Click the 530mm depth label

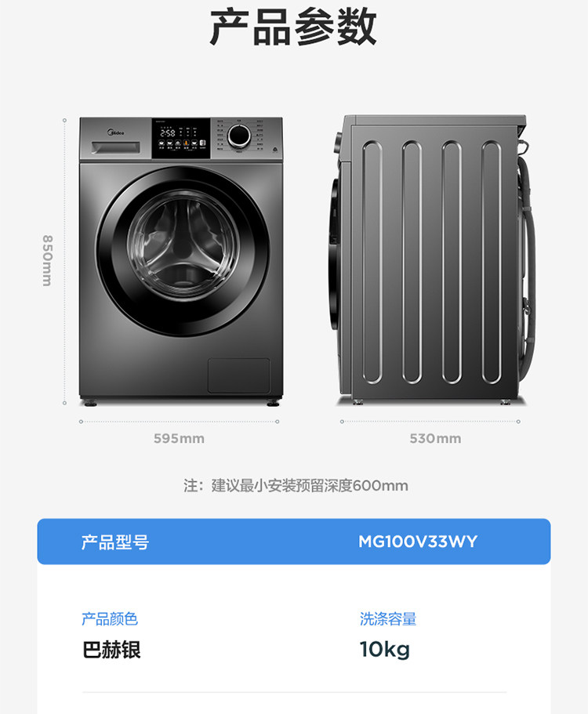[435, 438]
